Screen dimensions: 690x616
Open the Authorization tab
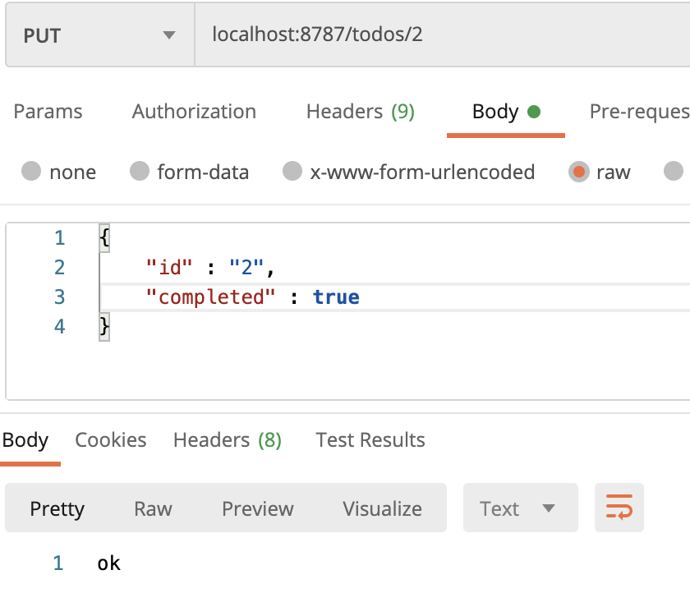coord(194,112)
